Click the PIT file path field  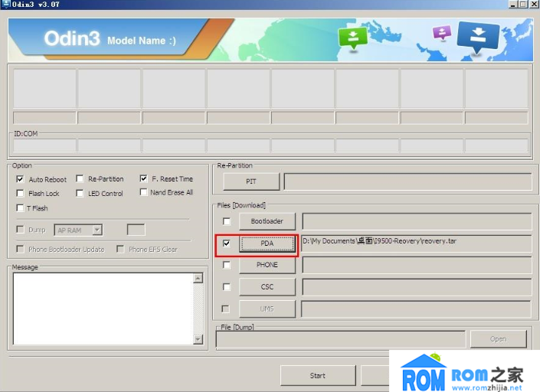tap(408, 181)
